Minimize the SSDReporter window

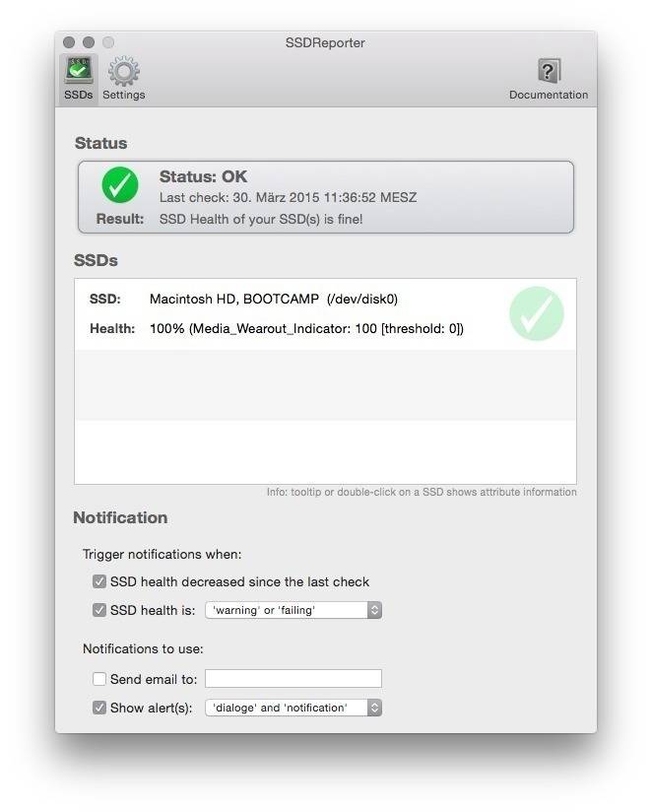(x=89, y=42)
